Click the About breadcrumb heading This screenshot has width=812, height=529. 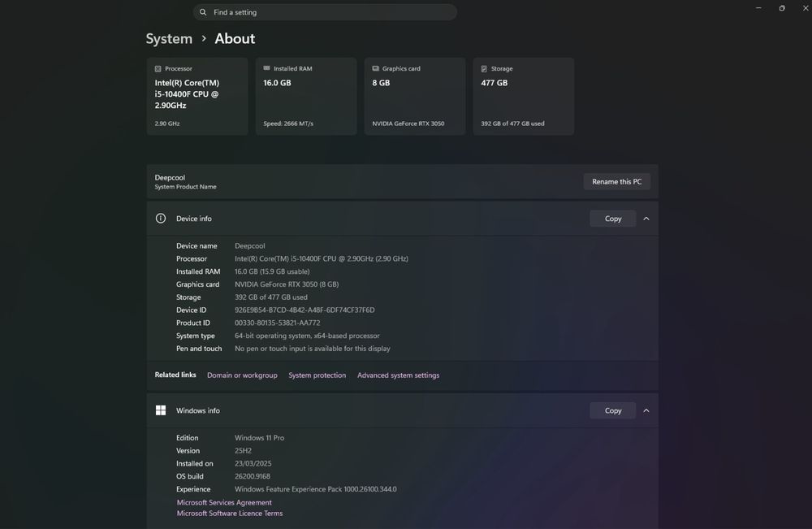point(235,38)
